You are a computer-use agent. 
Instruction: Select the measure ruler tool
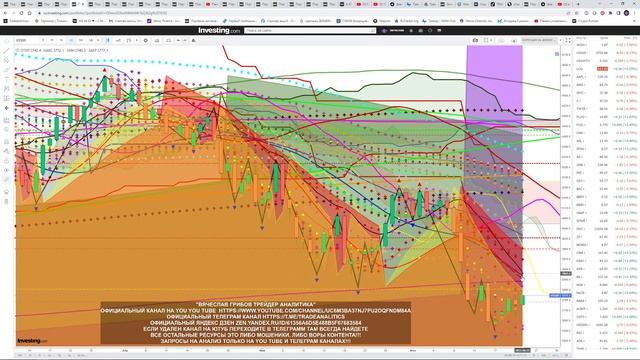[x=6, y=120]
